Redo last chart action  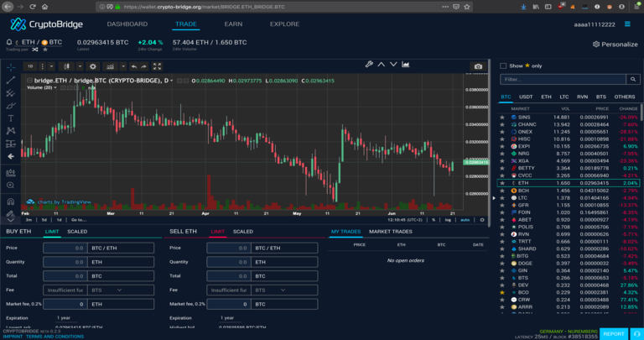click(143, 66)
